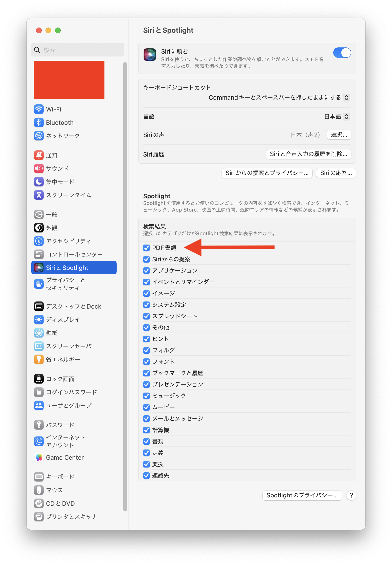Screen dimensions: 392x565
Task: Uncheck the ブックマークと履歴 checkbox
Action: pos(147,373)
